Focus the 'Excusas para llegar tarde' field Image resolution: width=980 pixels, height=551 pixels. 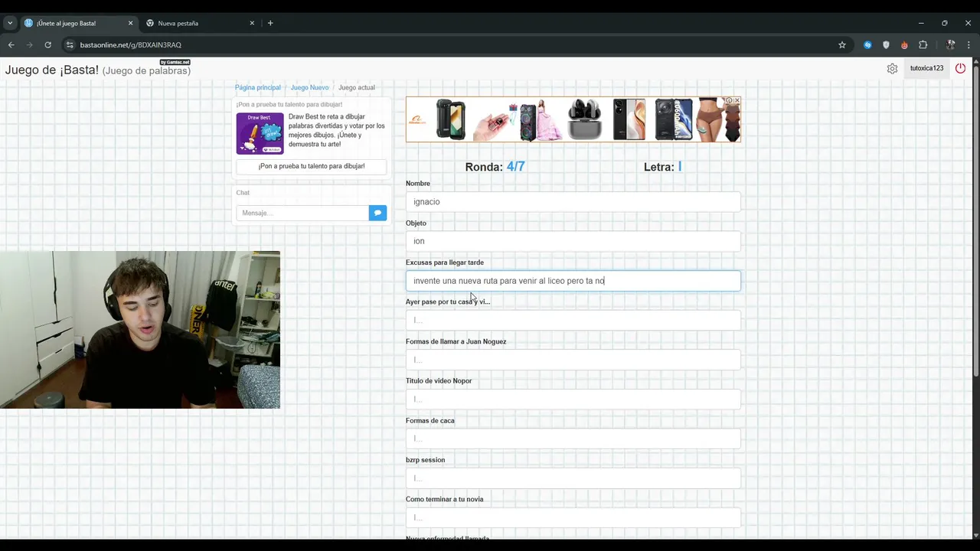point(573,281)
